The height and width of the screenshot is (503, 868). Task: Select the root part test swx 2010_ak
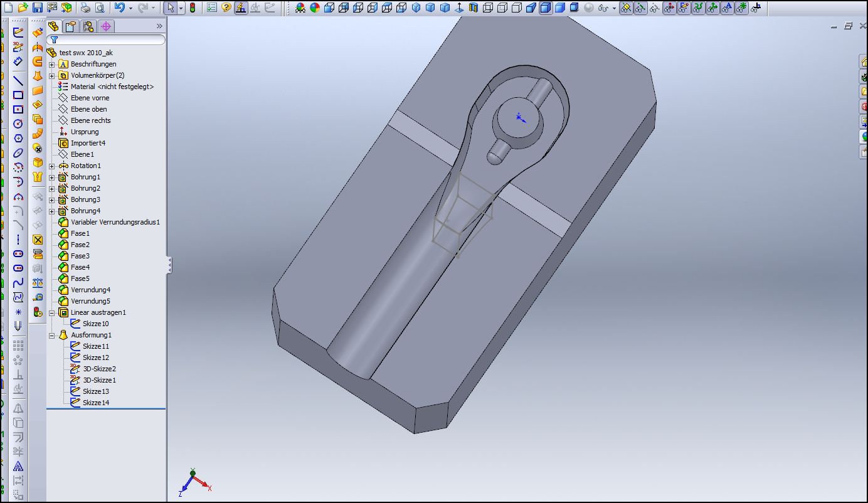click(x=86, y=53)
